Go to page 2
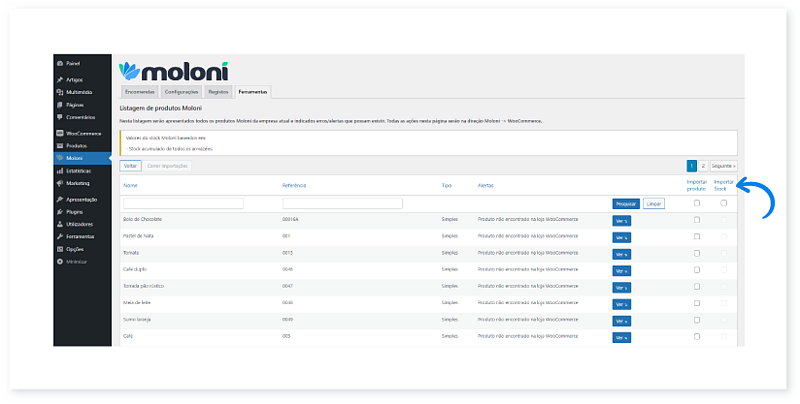Screen dimensions: 800x404 tap(703, 166)
